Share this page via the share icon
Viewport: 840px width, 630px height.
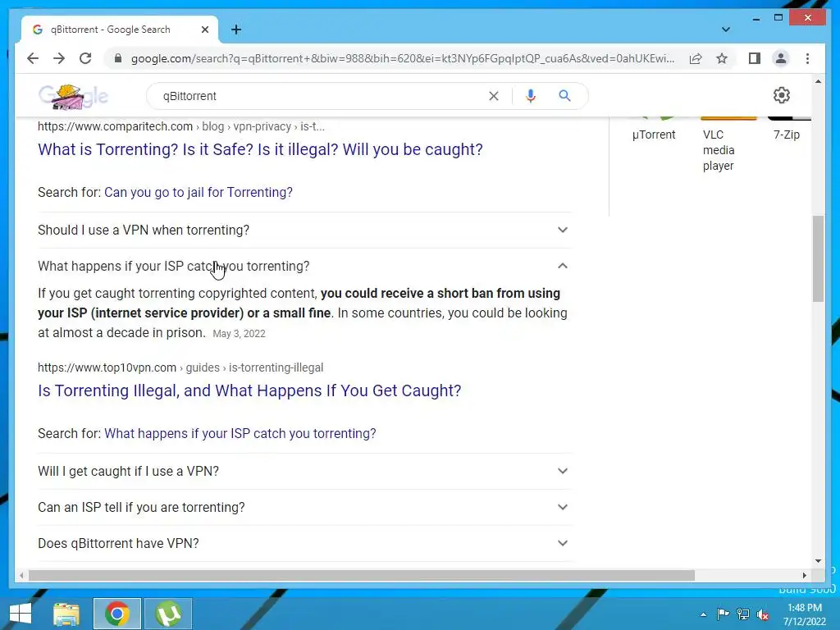click(696, 58)
